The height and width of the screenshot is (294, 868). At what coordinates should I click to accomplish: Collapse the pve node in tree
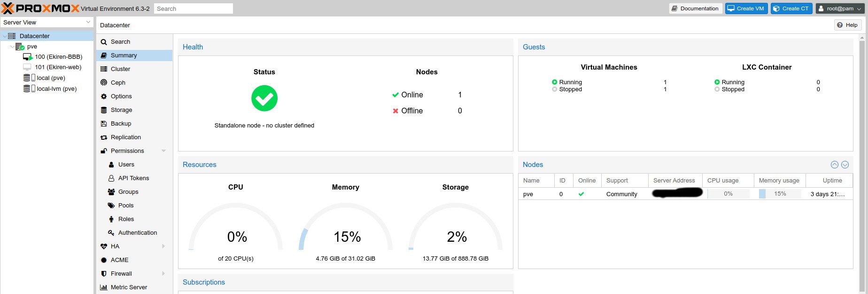pyautogui.click(x=12, y=47)
